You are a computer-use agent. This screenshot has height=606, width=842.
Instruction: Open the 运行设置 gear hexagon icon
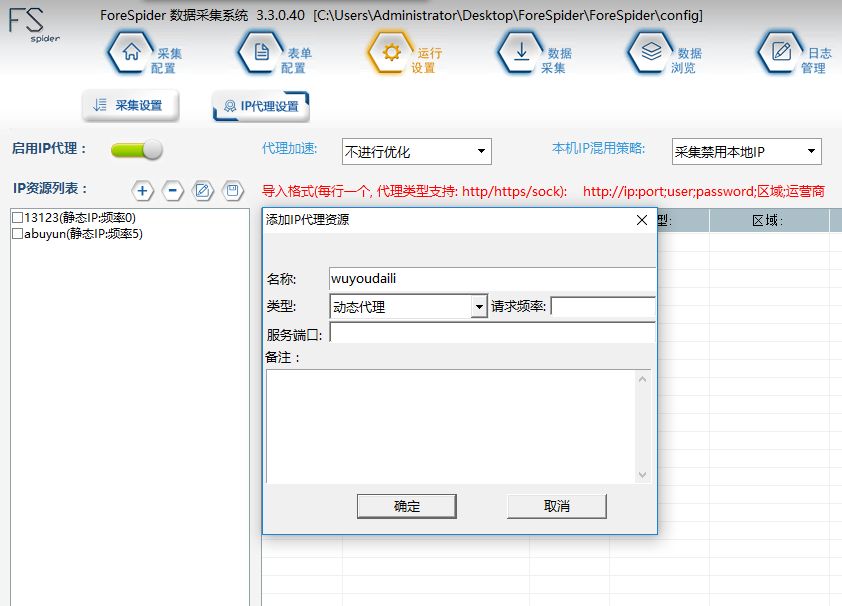(391, 53)
